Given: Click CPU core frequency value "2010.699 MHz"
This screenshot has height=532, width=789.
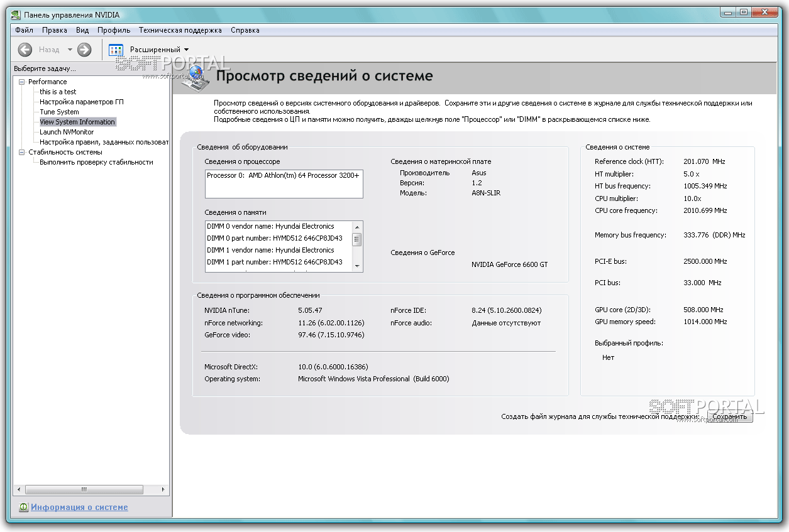Looking at the screenshot, I should tap(705, 210).
